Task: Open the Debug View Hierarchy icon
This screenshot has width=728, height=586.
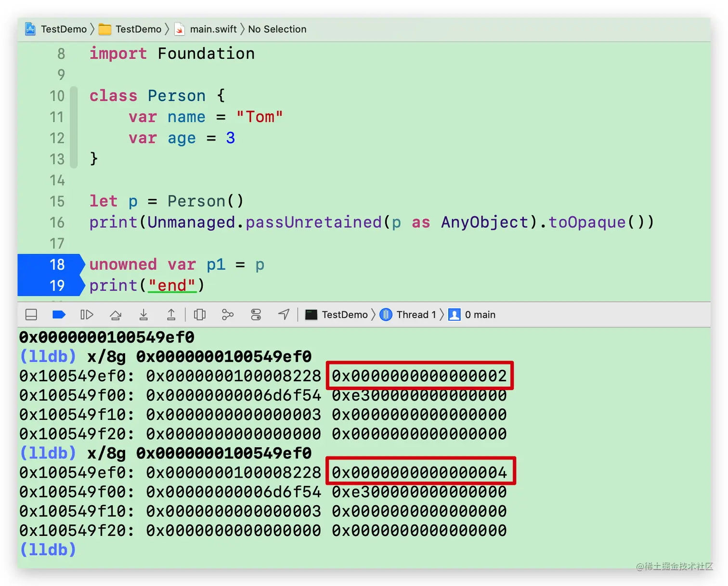Action: point(200,315)
